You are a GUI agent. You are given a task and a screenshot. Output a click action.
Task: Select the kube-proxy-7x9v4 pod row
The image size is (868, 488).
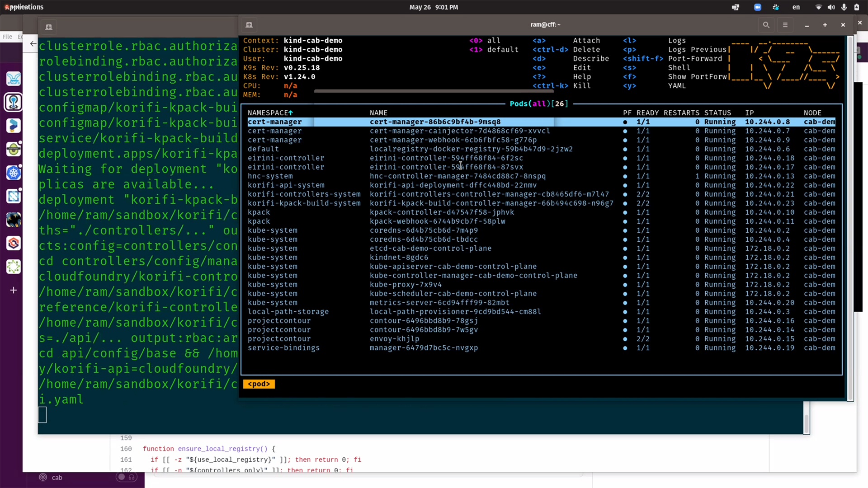541,285
